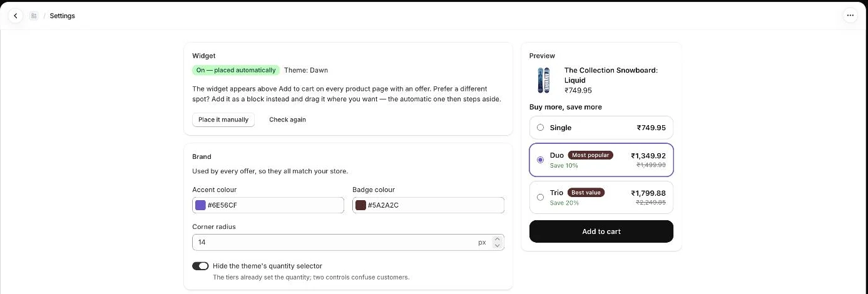868x294 pixels.
Task: Click the badge colour dark brown swatch
Action: (x=360, y=205)
